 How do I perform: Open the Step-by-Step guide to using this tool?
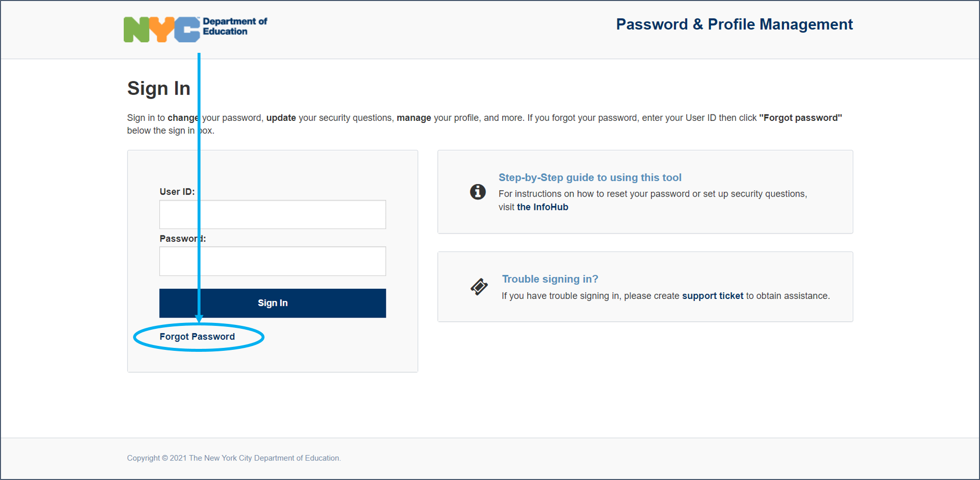pos(590,178)
